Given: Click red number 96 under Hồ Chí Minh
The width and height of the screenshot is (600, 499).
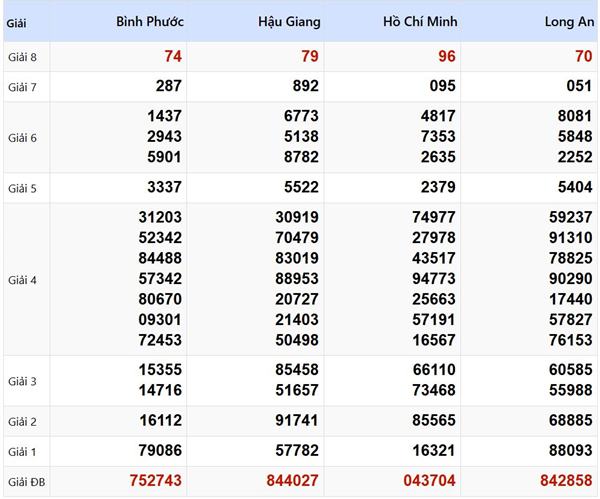Looking at the screenshot, I should [447, 57].
